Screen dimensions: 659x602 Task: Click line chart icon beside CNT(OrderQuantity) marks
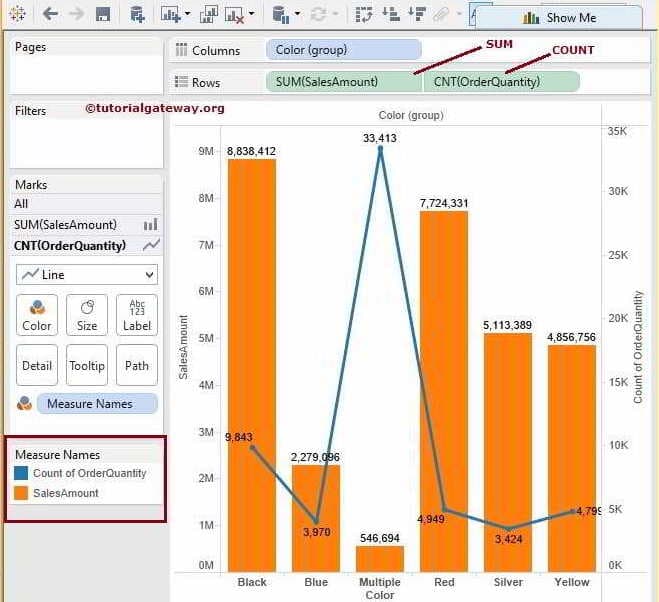click(x=151, y=245)
